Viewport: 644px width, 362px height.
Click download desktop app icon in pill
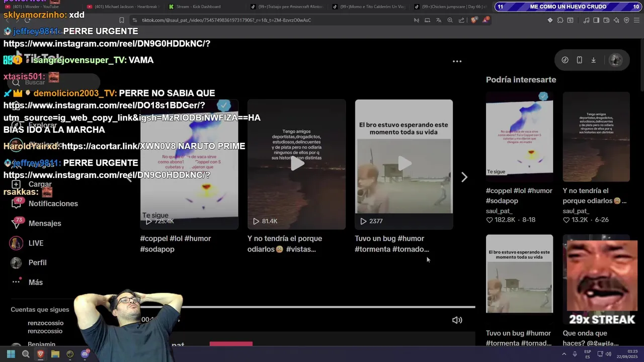[x=593, y=60]
